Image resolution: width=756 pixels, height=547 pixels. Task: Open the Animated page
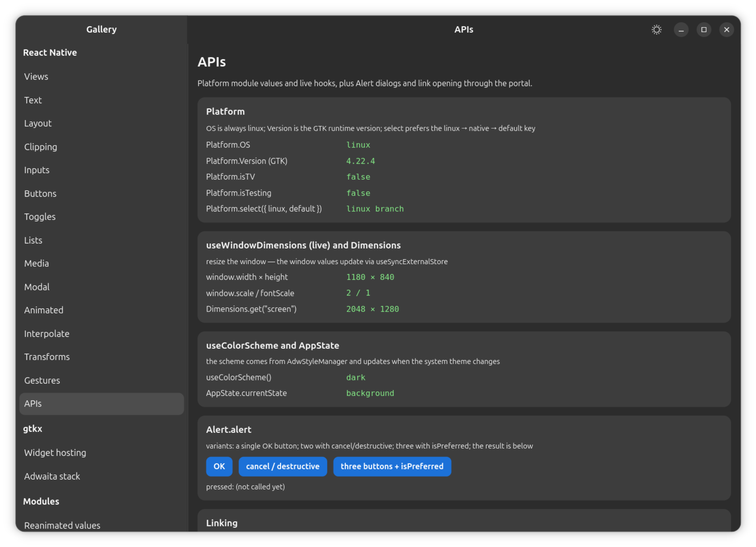[x=102, y=310]
